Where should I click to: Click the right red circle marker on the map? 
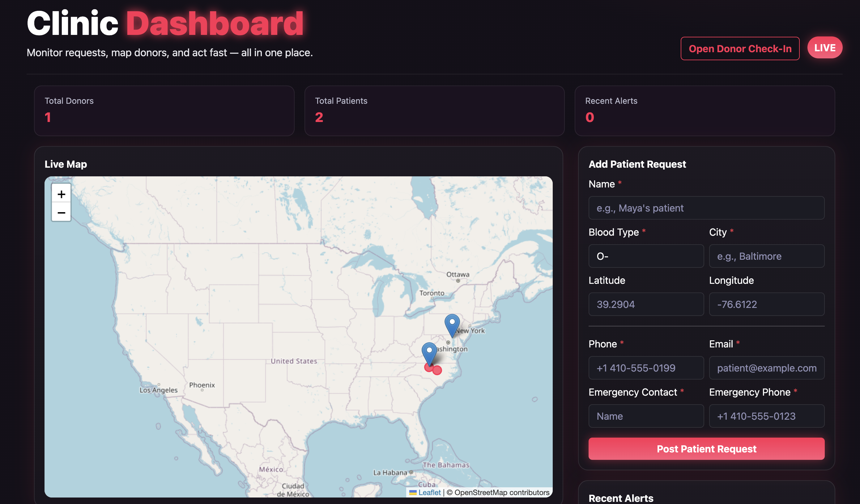(x=437, y=370)
